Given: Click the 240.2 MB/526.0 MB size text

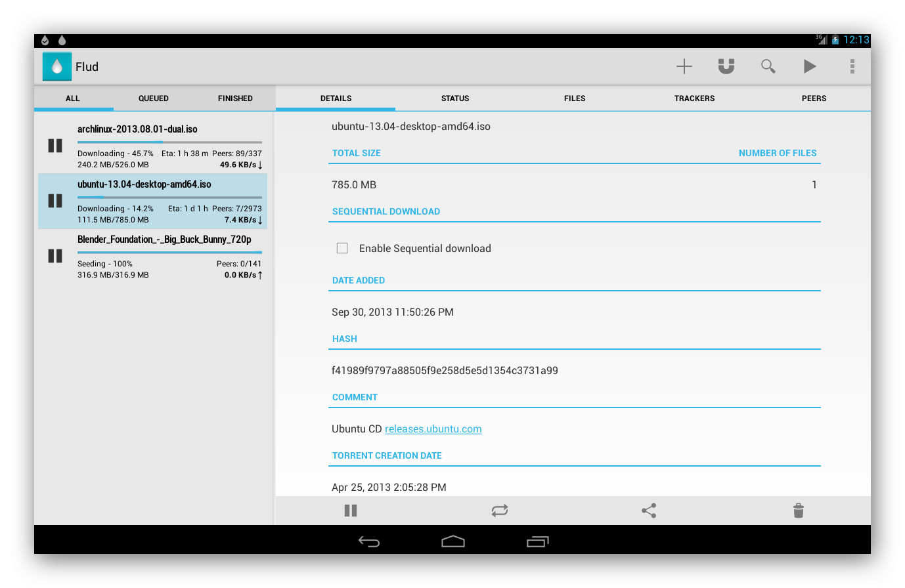Looking at the screenshot, I should tap(113, 165).
